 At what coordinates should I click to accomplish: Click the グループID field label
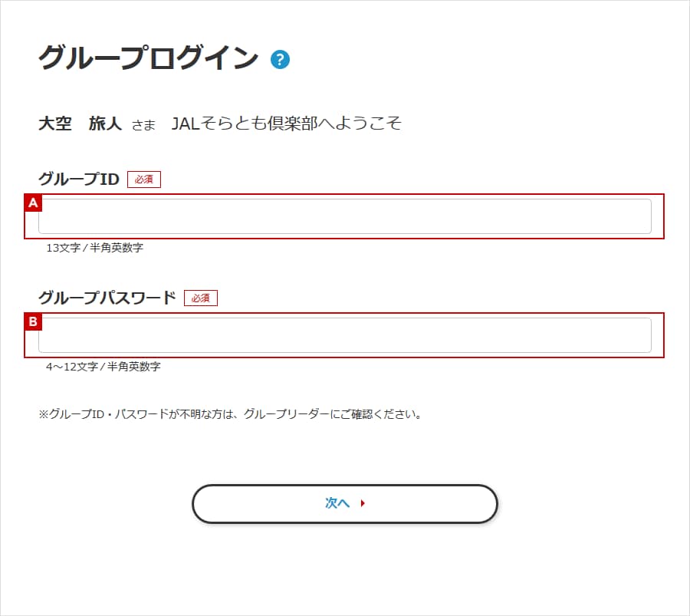point(79,180)
